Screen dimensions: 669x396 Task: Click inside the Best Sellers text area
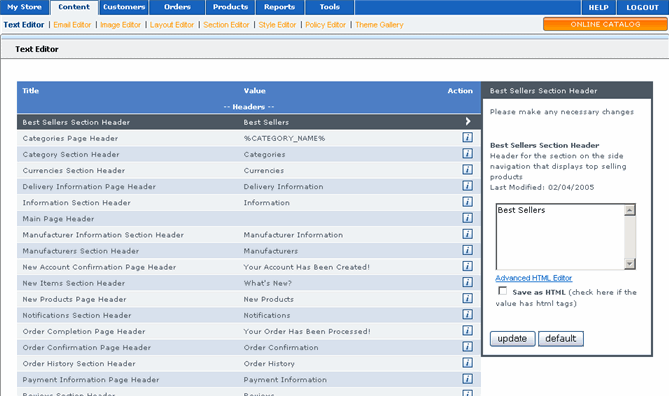[560, 237]
